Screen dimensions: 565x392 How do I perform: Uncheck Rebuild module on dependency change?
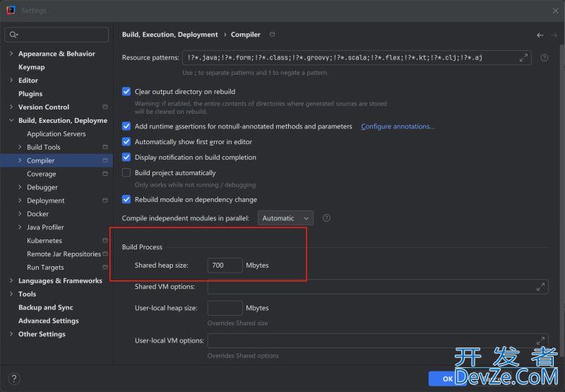[126, 200]
